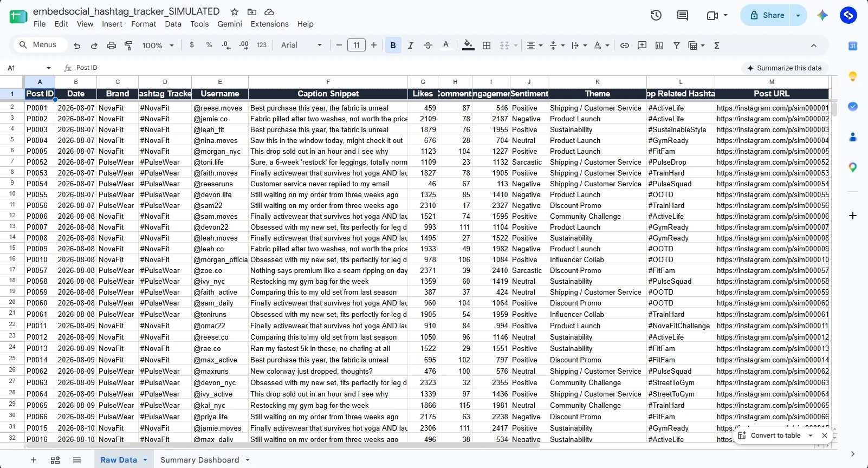This screenshot has height=468, width=868.
Task: Open Contacts side panel icon
Action: pyautogui.click(x=853, y=137)
